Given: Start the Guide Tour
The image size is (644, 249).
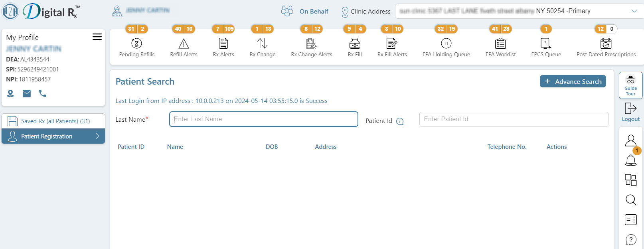Looking at the screenshot, I should click(x=631, y=85).
